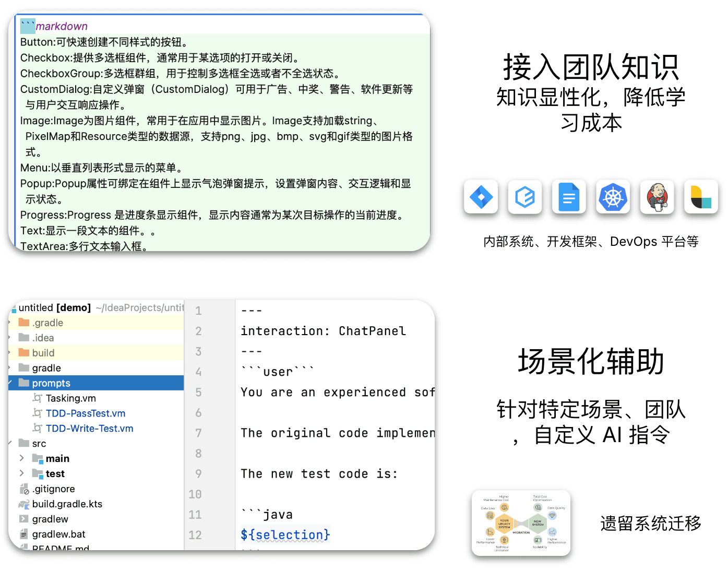This screenshot has width=728, height=570.
Task: Click the gradlew.bat file icon
Action: tap(23, 534)
